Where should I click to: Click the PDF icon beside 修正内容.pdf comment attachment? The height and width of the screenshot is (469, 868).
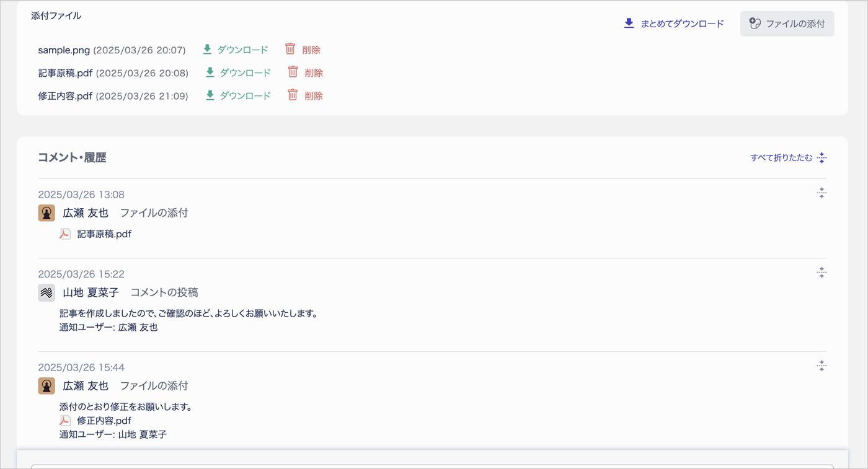click(65, 420)
